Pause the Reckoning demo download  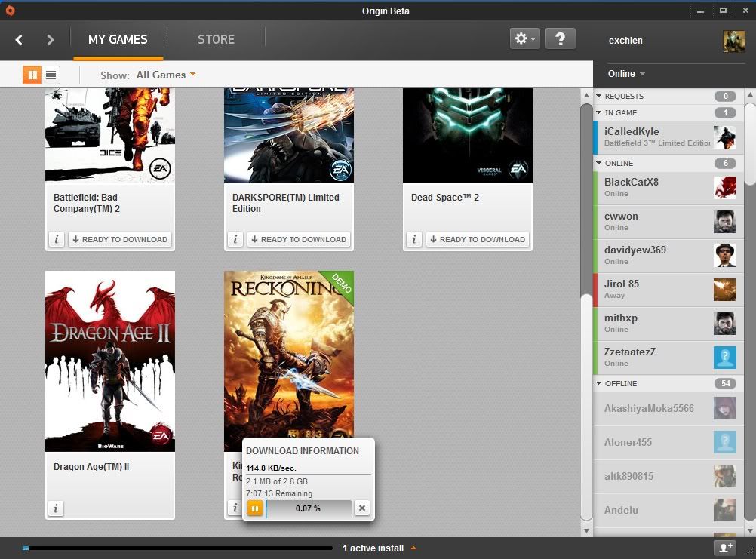point(255,508)
